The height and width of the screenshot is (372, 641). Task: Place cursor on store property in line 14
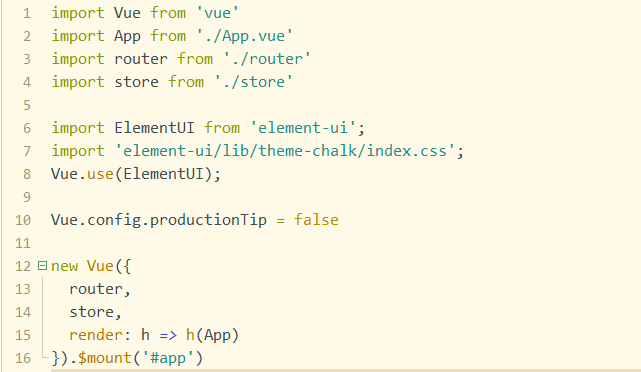(x=91, y=312)
